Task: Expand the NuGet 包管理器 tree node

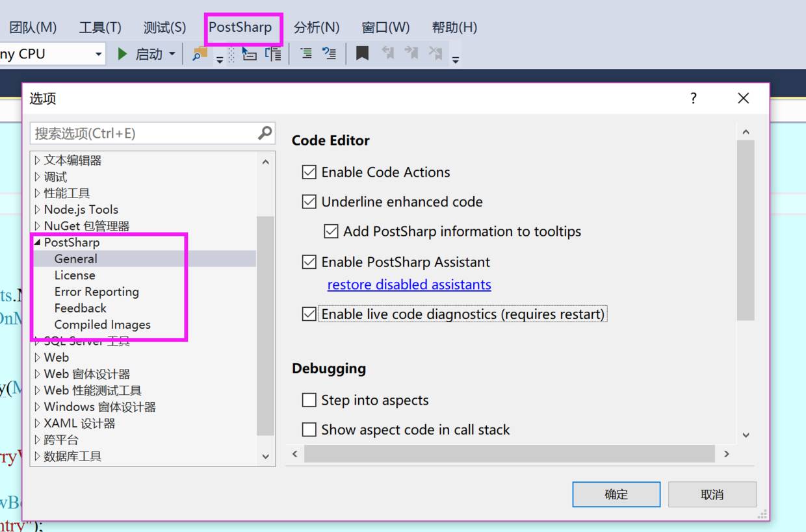Action: point(37,226)
